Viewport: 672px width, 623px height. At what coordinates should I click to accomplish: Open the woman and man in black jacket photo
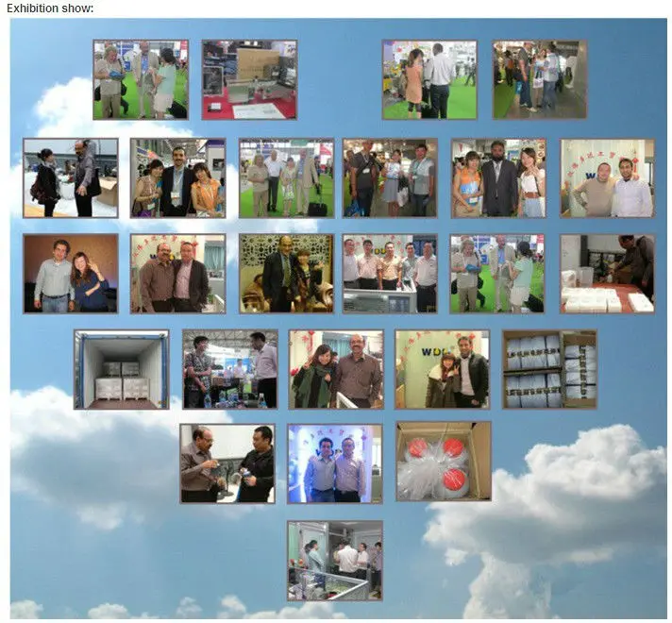pos(442,369)
